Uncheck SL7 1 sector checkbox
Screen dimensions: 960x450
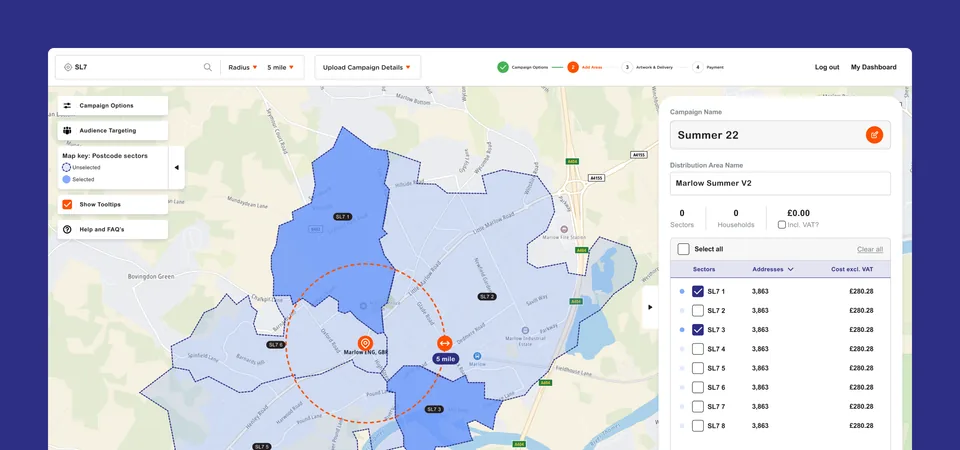pos(697,291)
